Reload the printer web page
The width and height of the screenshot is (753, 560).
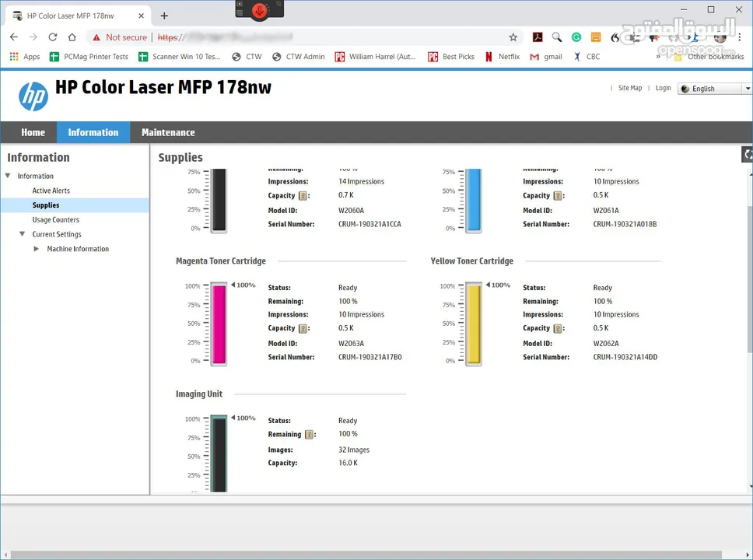pos(52,37)
